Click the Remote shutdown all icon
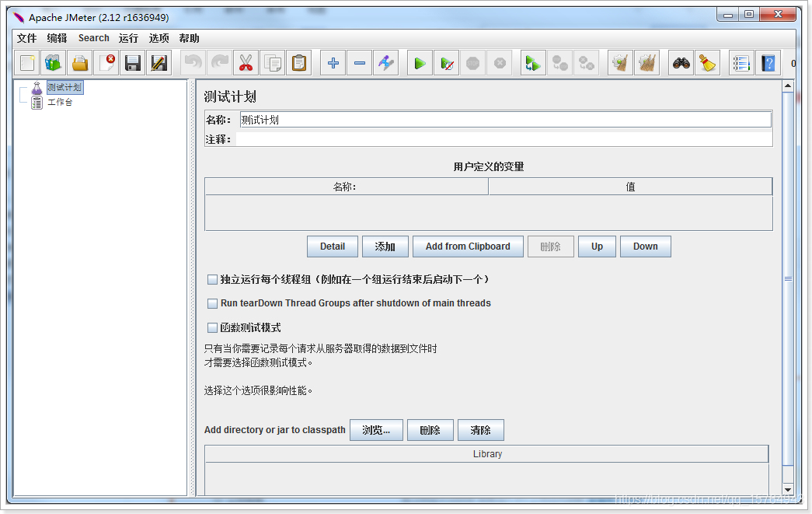 (586, 63)
